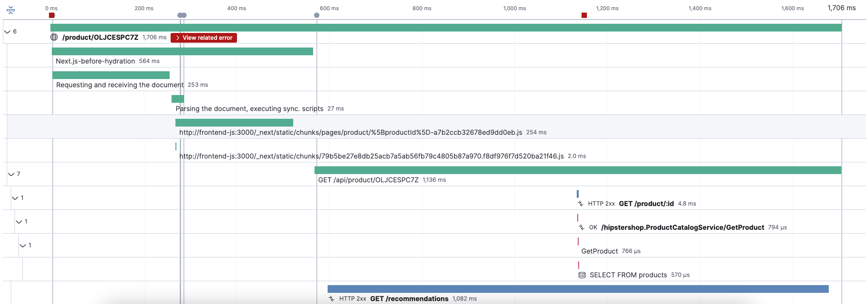The width and height of the screenshot is (868, 304).
Task: Click the Requesting and receiving the document label
Action: [x=120, y=85]
